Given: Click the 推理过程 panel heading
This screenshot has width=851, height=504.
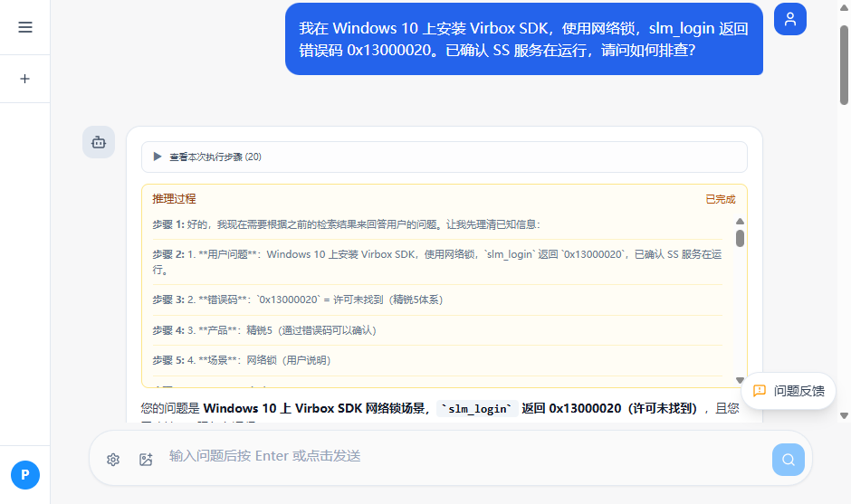Looking at the screenshot, I should (174, 199).
